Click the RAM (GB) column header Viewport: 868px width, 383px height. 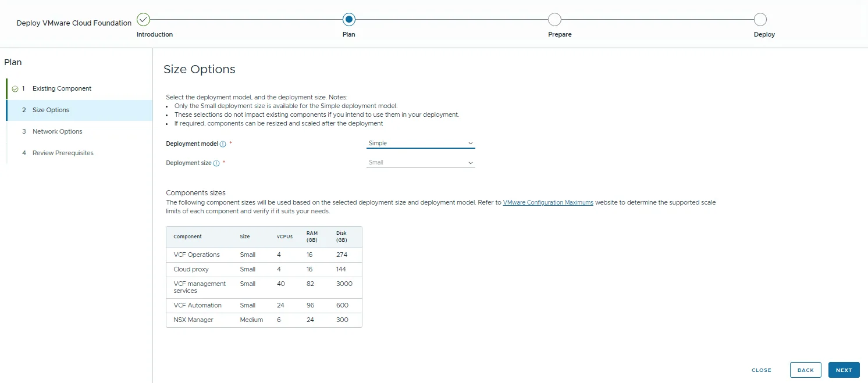click(312, 237)
